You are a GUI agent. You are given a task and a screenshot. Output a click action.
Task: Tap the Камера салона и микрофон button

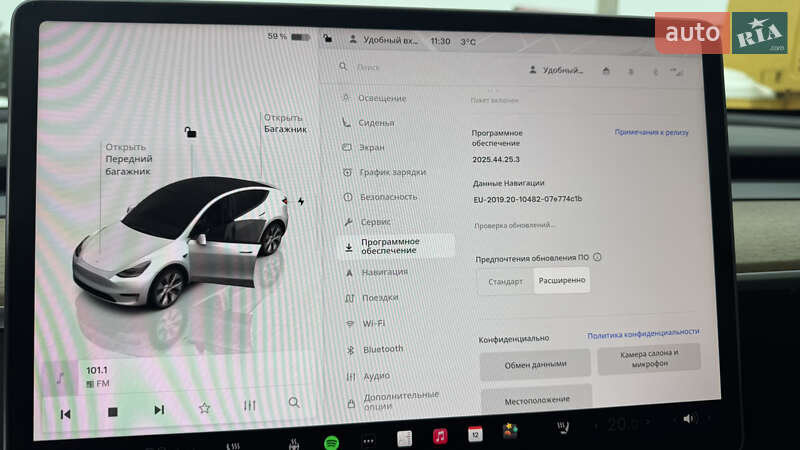coord(649,359)
